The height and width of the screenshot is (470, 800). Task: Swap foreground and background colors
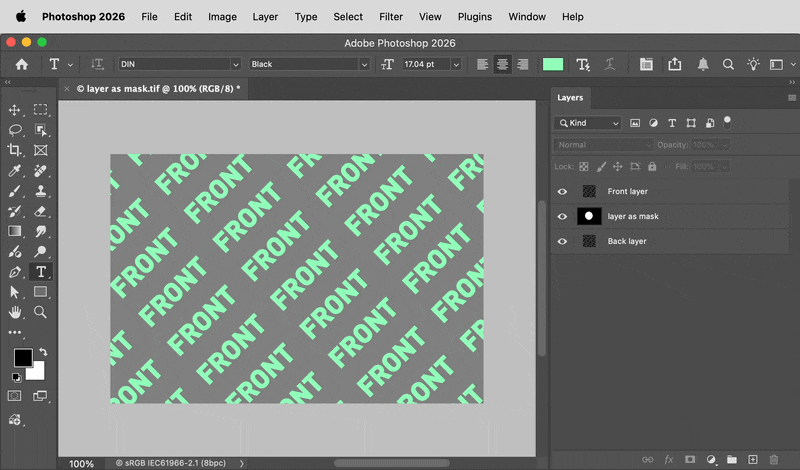coord(43,352)
